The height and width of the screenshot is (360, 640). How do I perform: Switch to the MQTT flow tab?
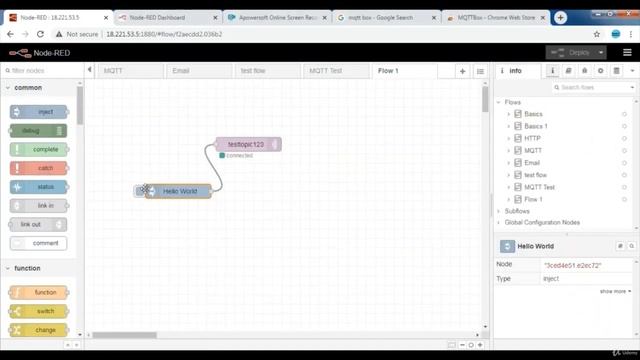tap(131, 71)
